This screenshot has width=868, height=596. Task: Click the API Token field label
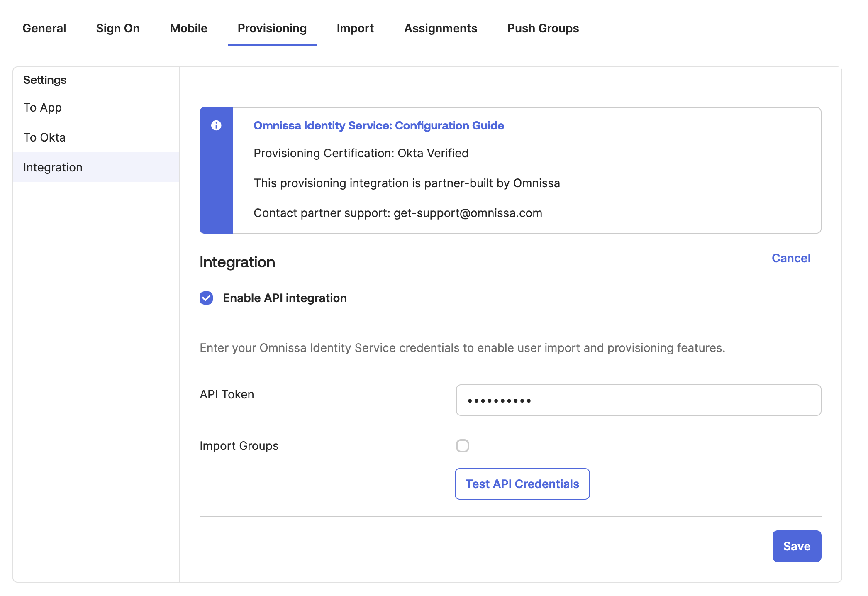[x=227, y=394]
